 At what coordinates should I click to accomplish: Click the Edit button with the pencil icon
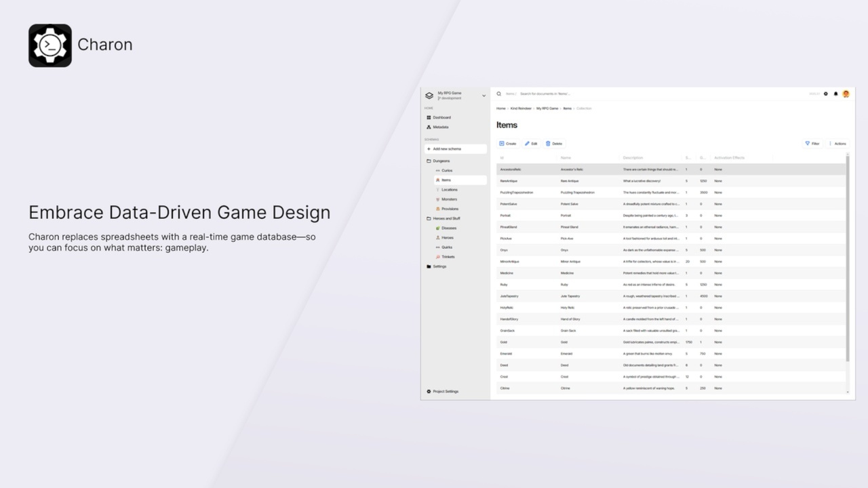pos(531,144)
